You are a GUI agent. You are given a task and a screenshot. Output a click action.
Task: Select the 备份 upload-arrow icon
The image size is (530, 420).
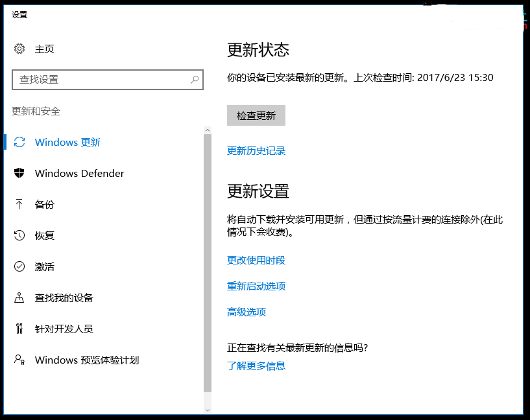[19, 204]
